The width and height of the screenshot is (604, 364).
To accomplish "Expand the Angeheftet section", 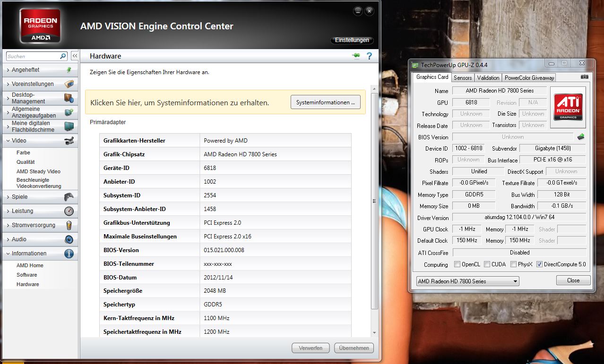I will 39,70.
